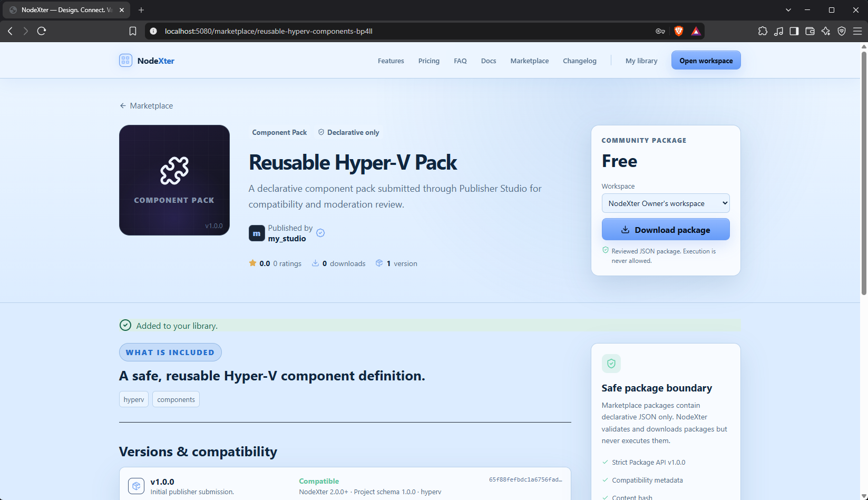
Task: Return via the back-arrow Marketplace link
Action: tap(146, 105)
